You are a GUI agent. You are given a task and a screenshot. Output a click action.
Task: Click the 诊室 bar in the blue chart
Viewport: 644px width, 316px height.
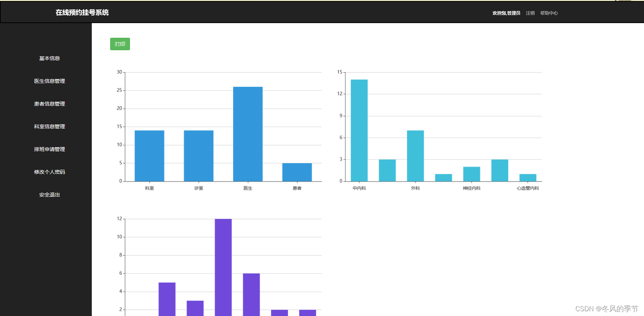[x=199, y=156]
